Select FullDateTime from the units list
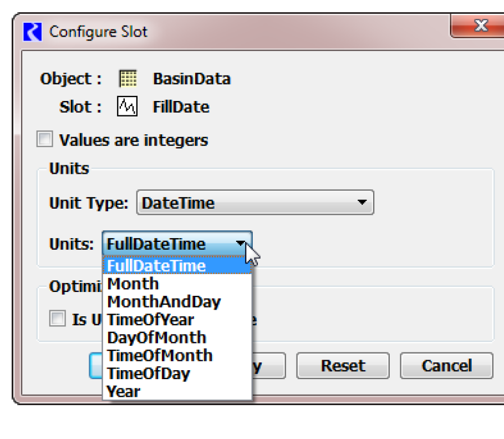 (x=156, y=266)
